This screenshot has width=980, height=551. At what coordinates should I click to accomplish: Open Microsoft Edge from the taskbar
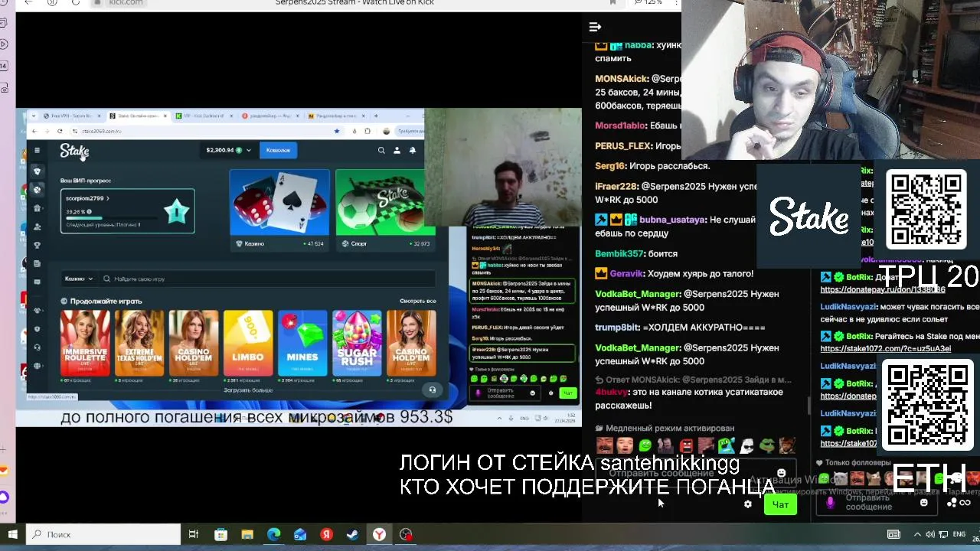(273, 534)
